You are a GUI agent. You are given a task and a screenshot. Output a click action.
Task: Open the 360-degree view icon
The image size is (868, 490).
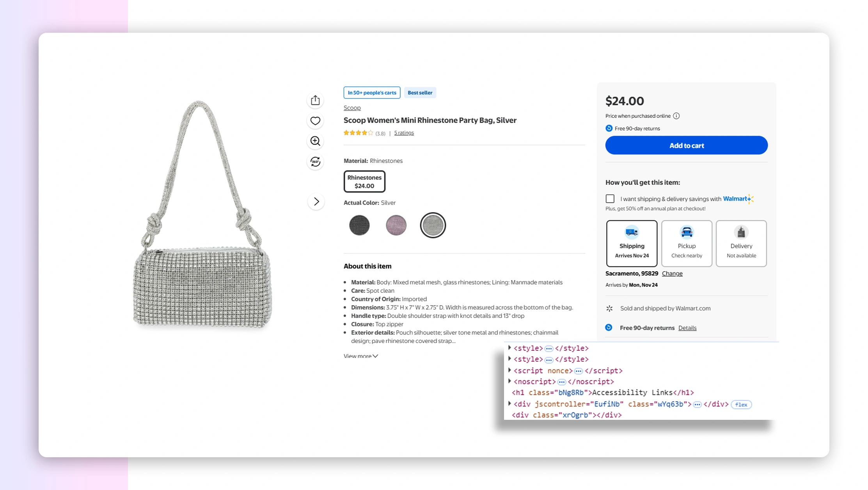pyautogui.click(x=315, y=161)
